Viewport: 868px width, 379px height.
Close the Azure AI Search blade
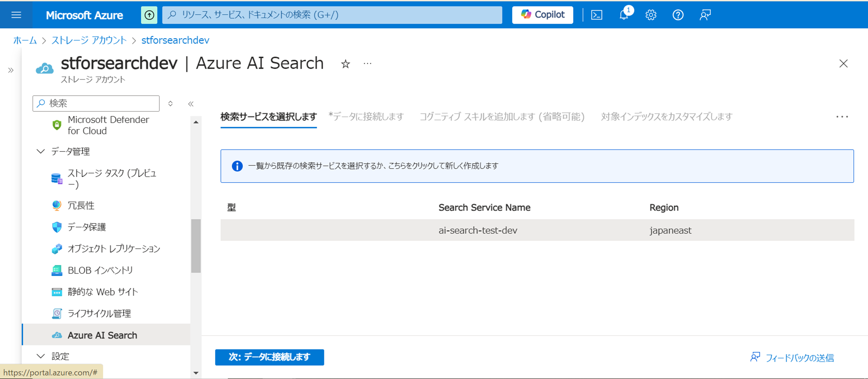coord(843,63)
